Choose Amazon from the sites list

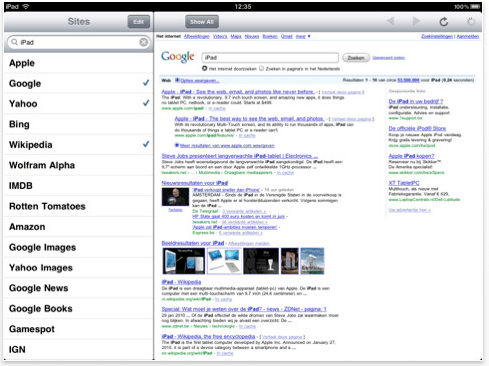tap(79, 227)
